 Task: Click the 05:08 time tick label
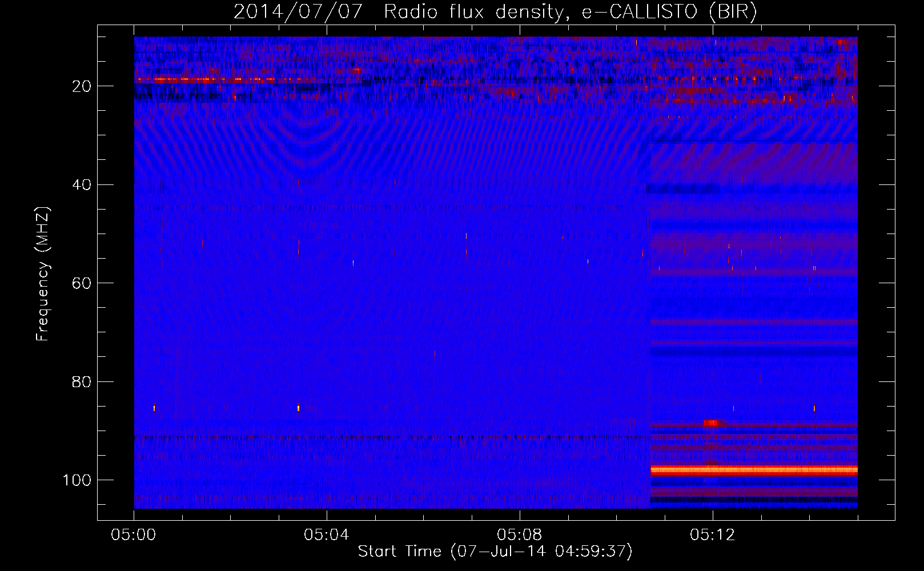520,535
